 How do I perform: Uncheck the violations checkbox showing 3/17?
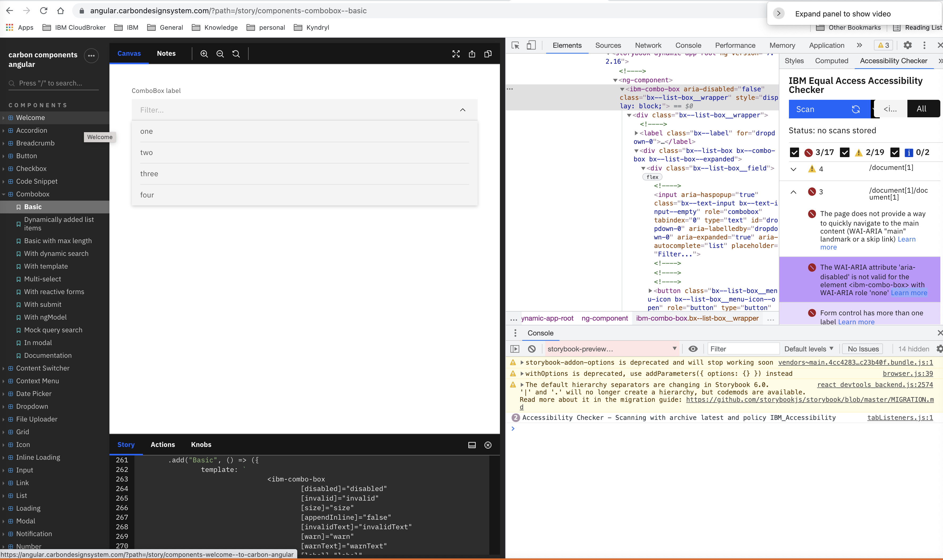pos(794,152)
